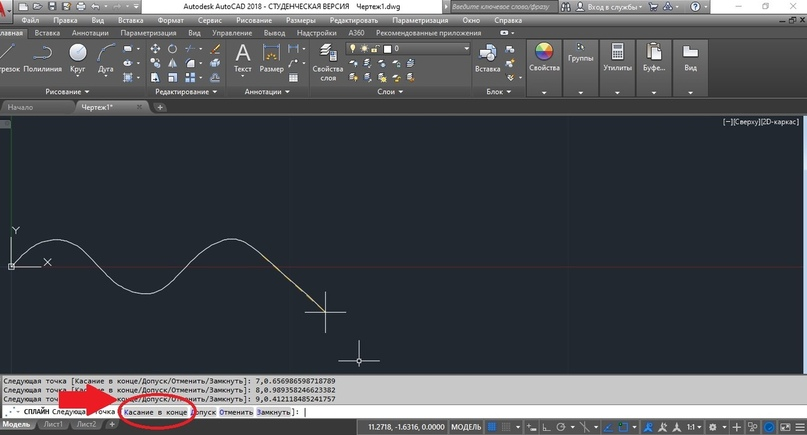
Task: Switch to the Управление ribbon tab
Action: tap(232, 32)
